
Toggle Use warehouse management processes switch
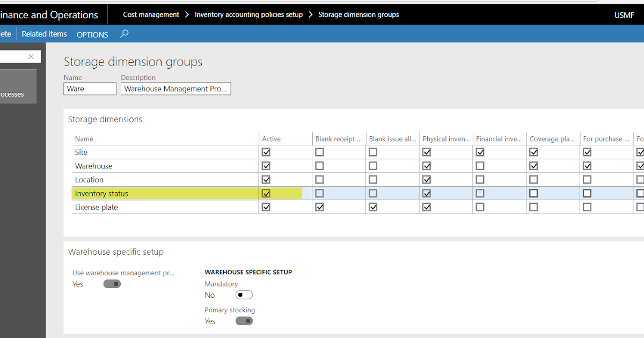[x=112, y=284]
